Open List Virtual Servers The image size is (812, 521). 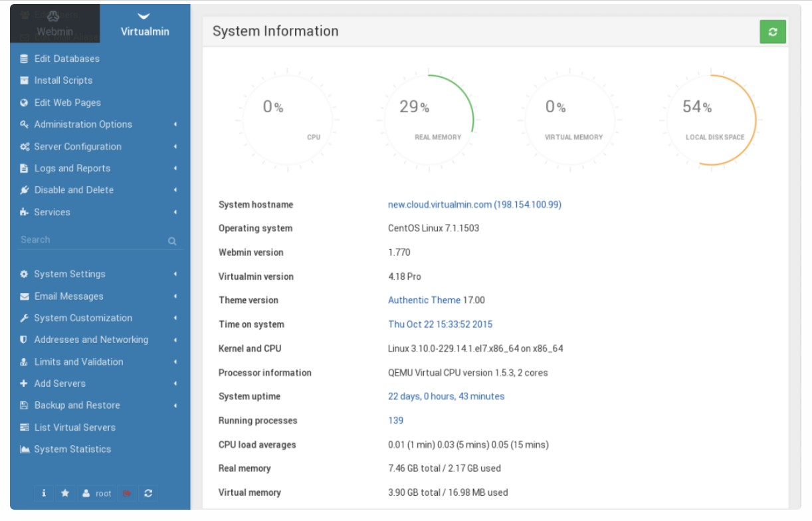click(x=74, y=427)
